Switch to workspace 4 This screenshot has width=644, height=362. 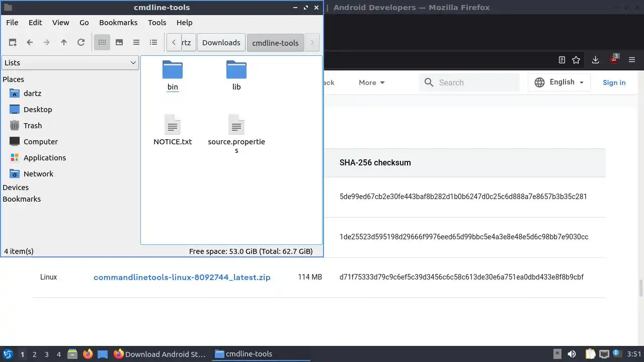[x=58, y=354]
